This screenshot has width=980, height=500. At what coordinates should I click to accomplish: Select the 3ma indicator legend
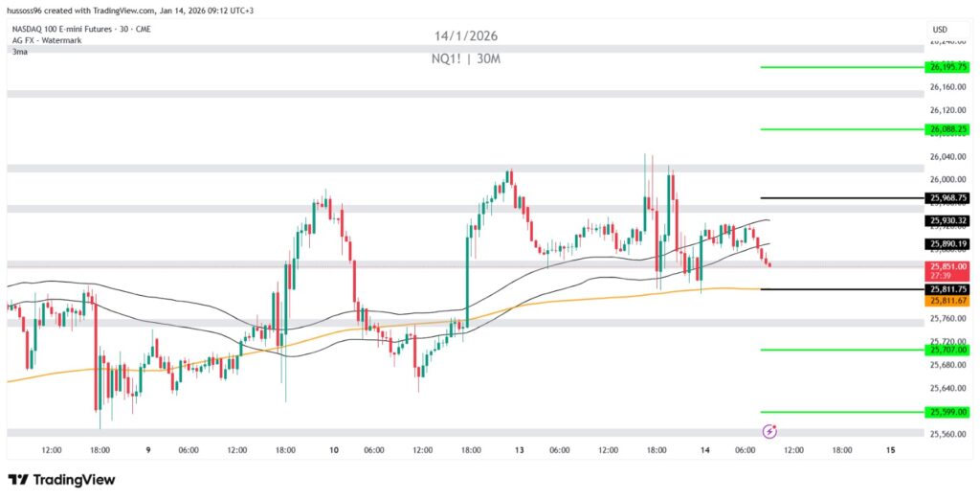(19, 52)
